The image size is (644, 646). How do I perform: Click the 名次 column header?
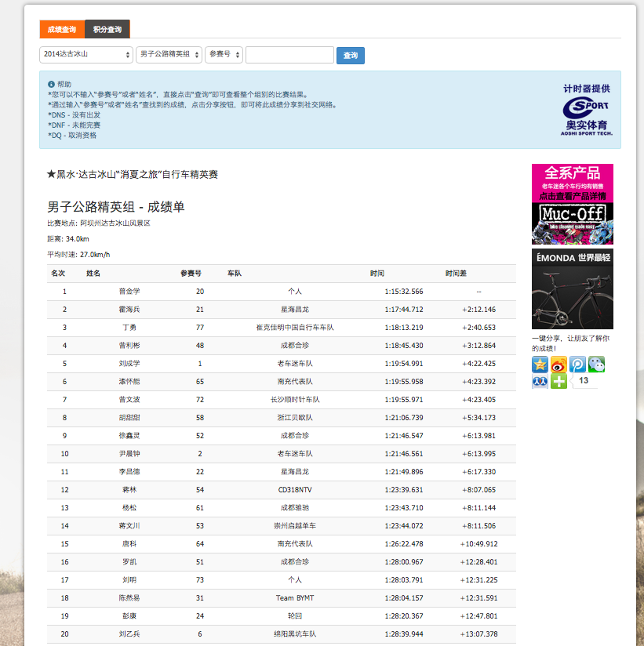(58, 274)
